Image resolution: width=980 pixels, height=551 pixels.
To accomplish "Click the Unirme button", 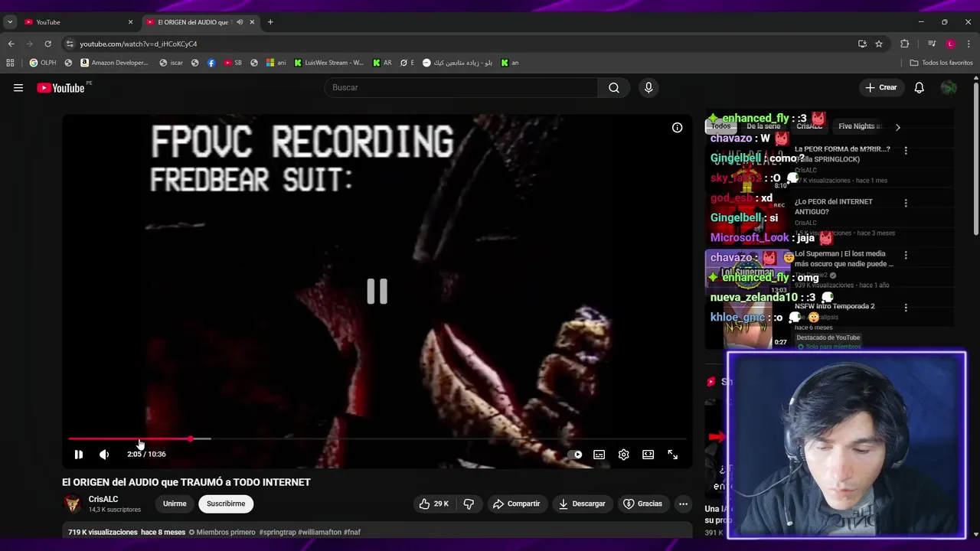I will pyautogui.click(x=175, y=504).
